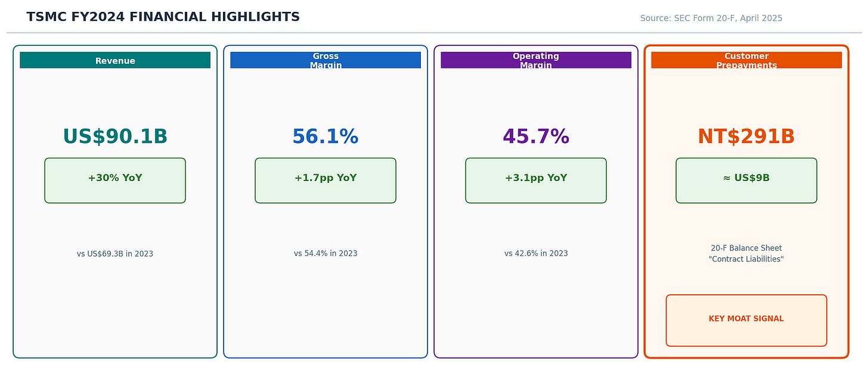Click the NT$291B prepayments figure
The width and height of the screenshot is (868, 371).
click(746, 137)
